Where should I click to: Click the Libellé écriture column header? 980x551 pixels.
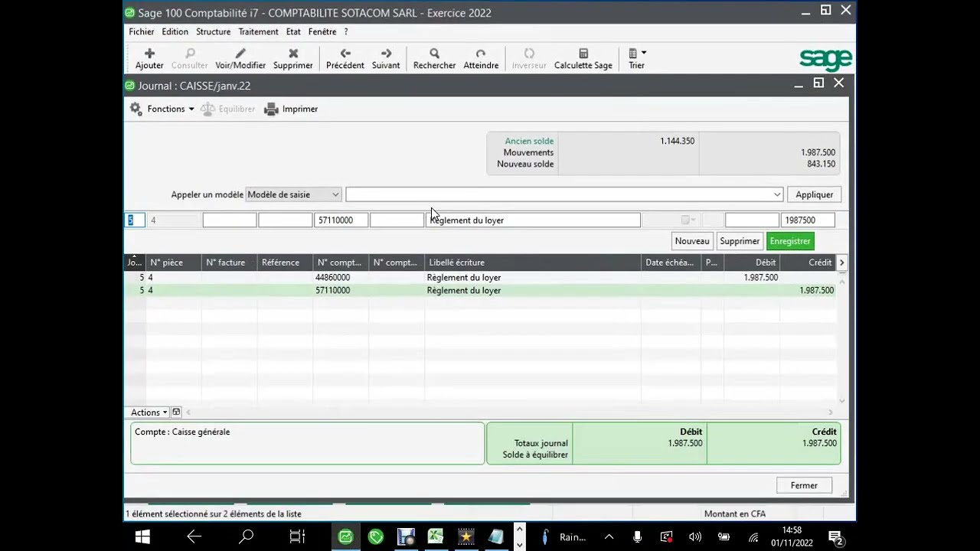pos(533,262)
